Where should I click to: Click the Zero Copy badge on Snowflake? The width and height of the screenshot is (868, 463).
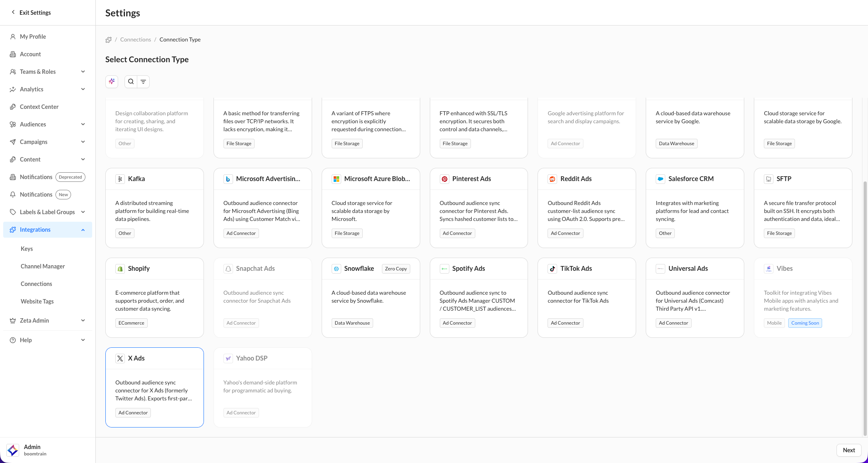pyautogui.click(x=396, y=269)
